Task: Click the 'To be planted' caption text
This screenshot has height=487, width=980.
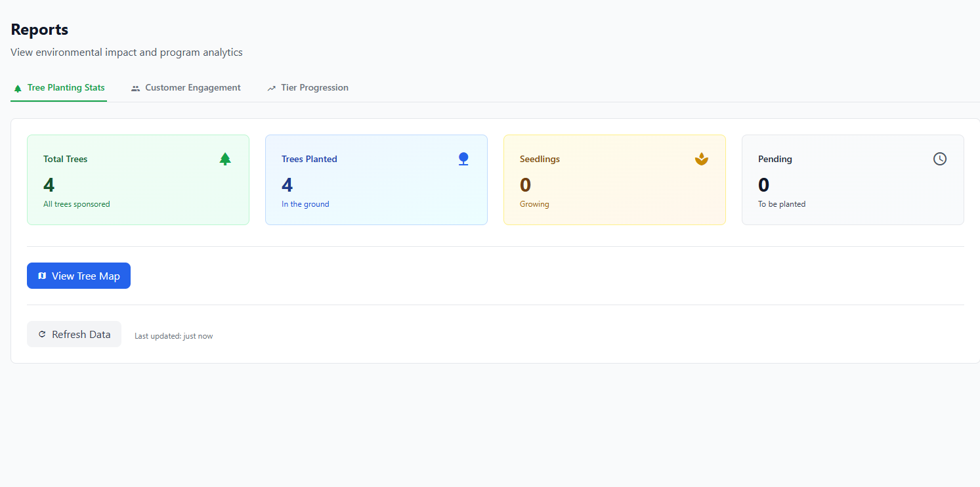Action: pos(781,204)
